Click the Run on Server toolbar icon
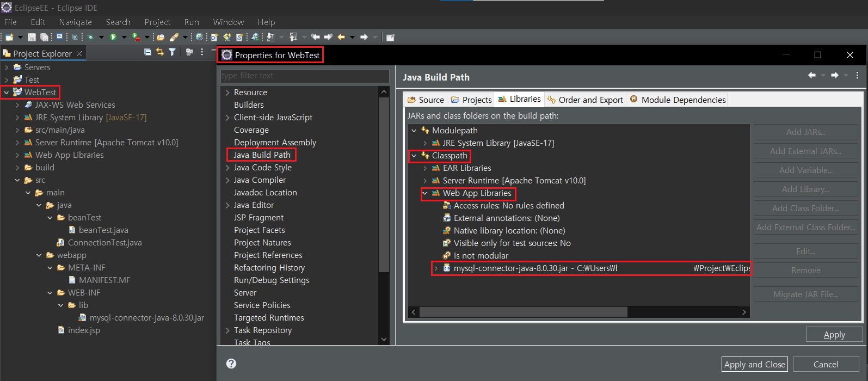868x381 pixels. pyautogui.click(x=136, y=37)
